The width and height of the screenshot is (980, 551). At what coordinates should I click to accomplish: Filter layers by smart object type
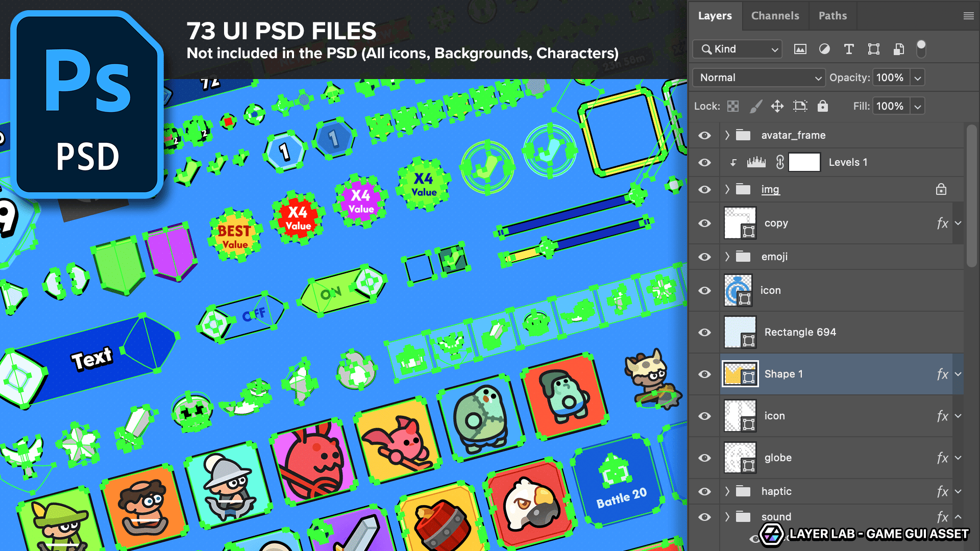[899, 49]
